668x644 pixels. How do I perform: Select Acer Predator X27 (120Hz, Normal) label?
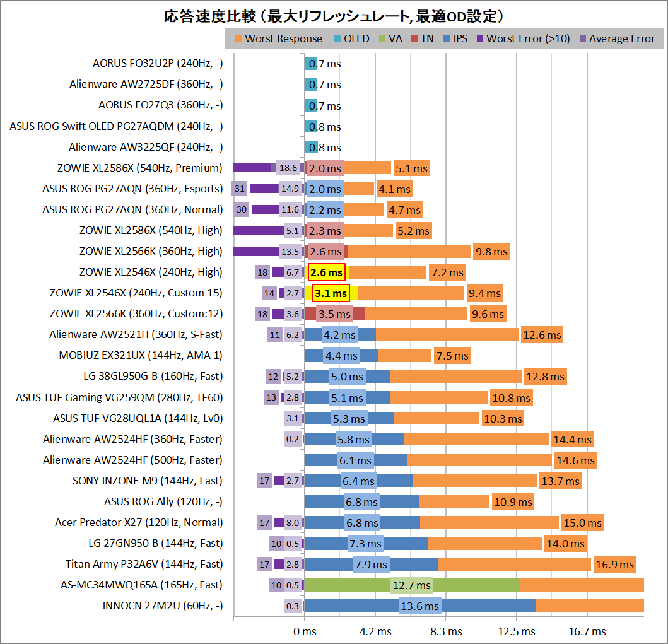point(139,523)
